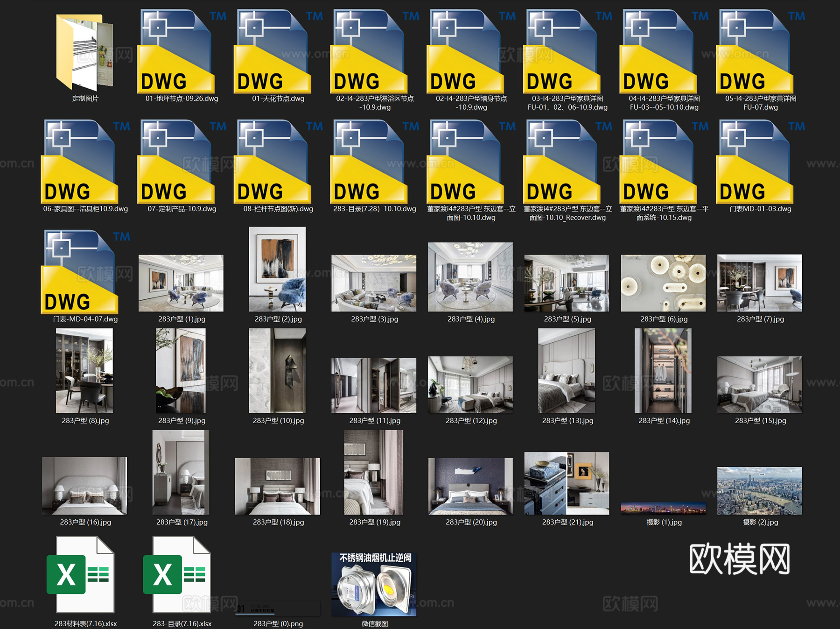Select DWG icon for 立面图-10.10_Recover.dwg
The image size is (840, 629).
(562, 162)
